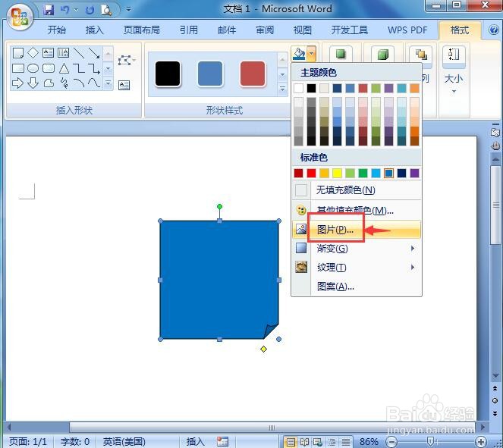The image size is (503, 448).
Task: Choose the Pattern fill option
Action: (356, 287)
